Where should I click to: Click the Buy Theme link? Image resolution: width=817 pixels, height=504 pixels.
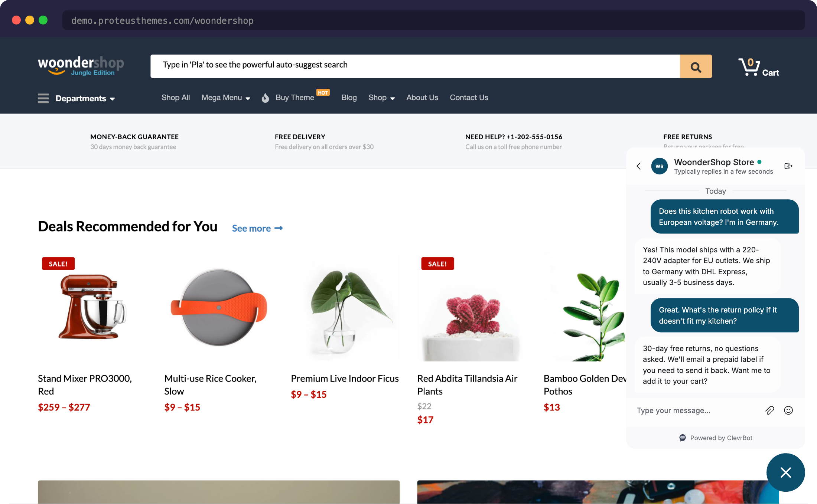click(x=294, y=98)
